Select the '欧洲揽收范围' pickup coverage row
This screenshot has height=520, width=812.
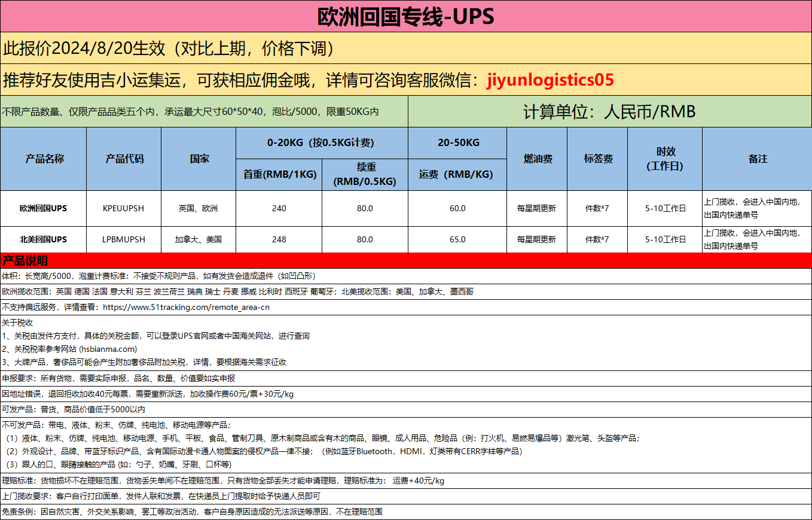click(406, 292)
